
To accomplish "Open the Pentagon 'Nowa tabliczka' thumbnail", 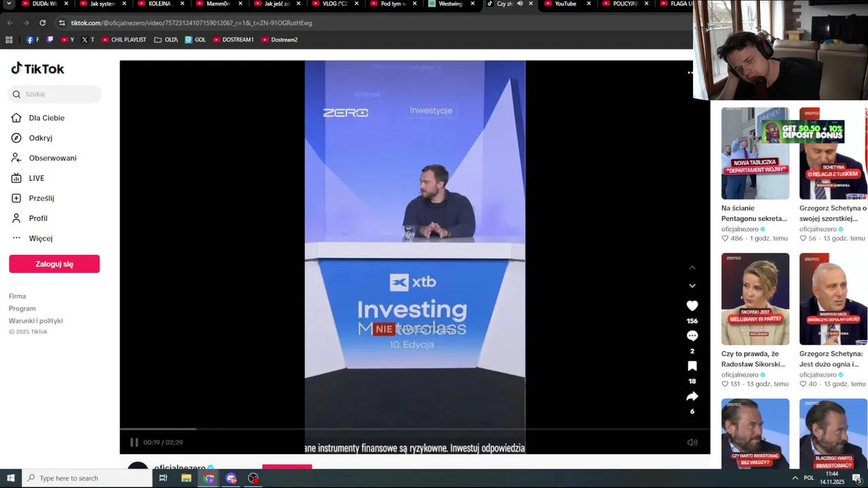I will [755, 153].
